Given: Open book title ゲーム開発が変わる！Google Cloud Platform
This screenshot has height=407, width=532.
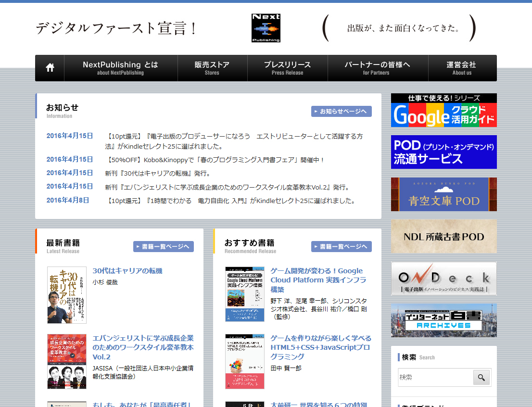Looking at the screenshot, I should click(x=318, y=280).
